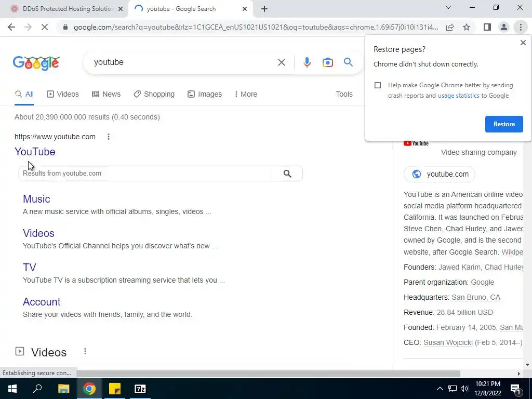Switch to the Shopping search tab
Screen dimensions: 532x399
pos(154,95)
